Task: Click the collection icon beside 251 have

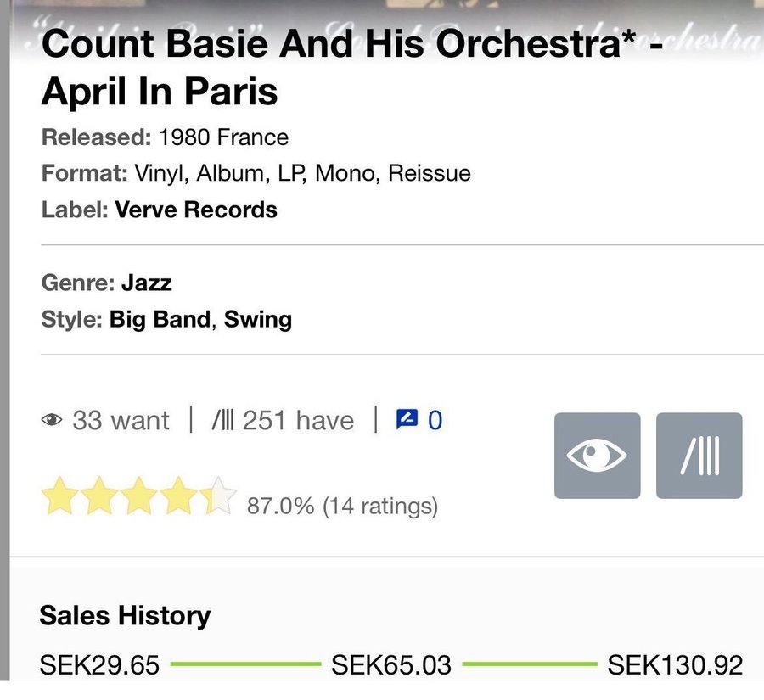Action: point(223,420)
